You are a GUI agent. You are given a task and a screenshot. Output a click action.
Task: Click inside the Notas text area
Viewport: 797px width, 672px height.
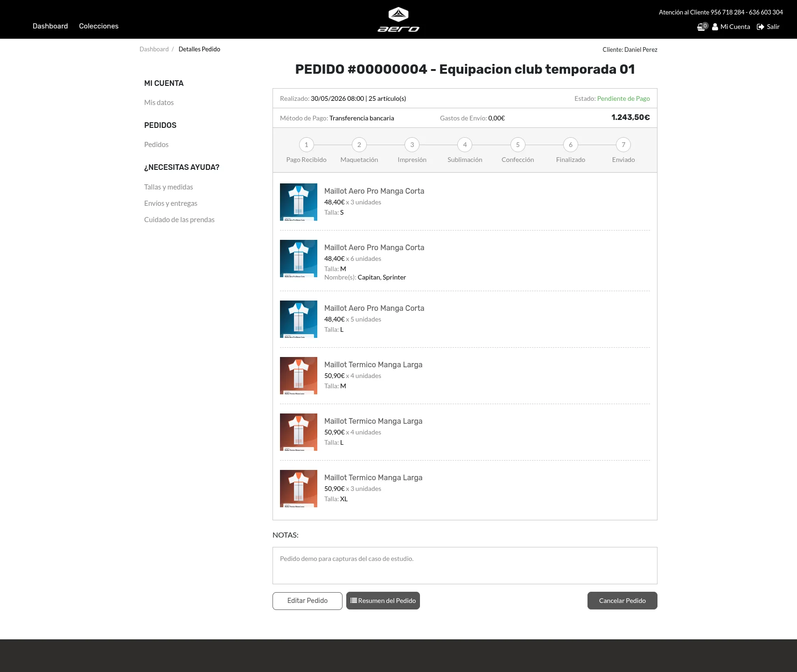465,566
